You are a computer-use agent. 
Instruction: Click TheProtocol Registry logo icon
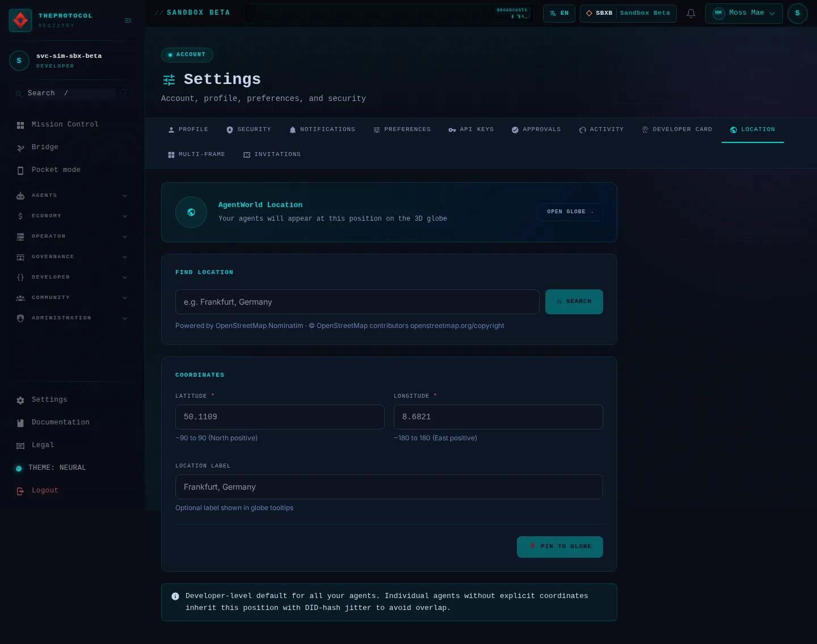20,20
